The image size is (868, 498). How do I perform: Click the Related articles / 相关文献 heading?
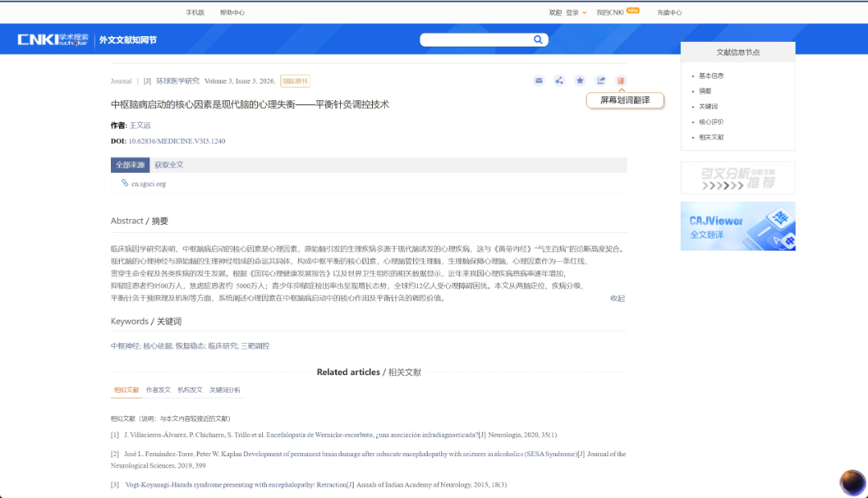pos(369,373)
